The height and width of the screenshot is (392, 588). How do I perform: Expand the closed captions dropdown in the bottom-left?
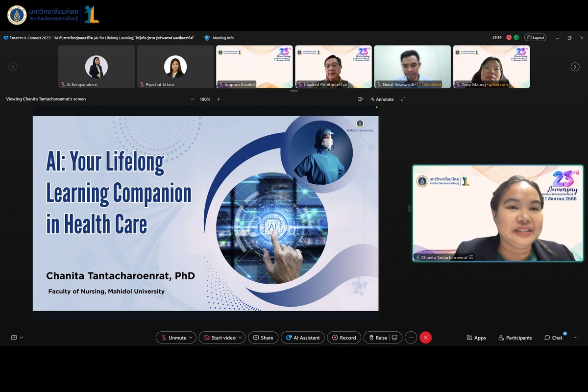coord(22,338)
